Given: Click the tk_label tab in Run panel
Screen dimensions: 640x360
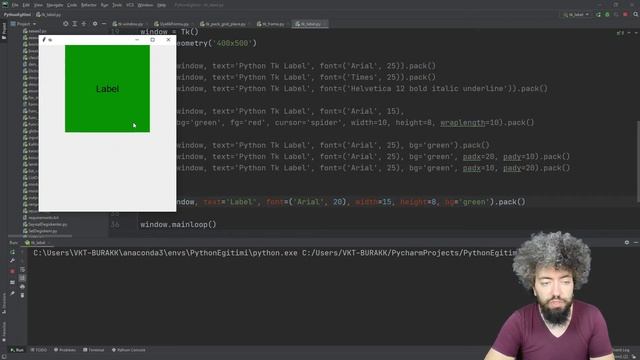Looking at the screenshot, I should click(38, 243).
